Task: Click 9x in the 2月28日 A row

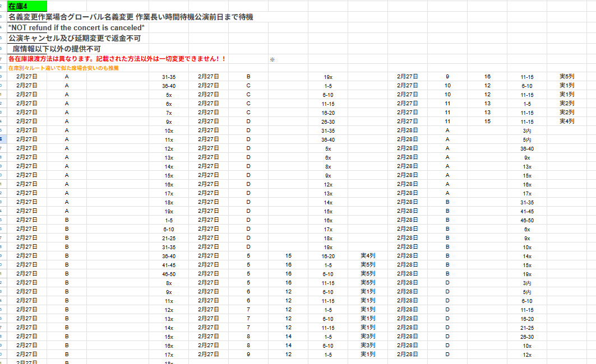Action: point(527,158)
